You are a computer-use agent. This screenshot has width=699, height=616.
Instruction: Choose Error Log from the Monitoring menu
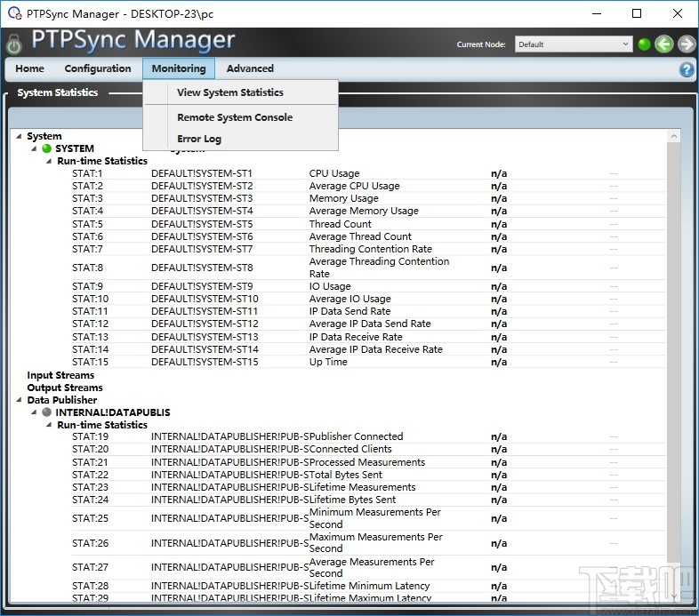(241, 139)
